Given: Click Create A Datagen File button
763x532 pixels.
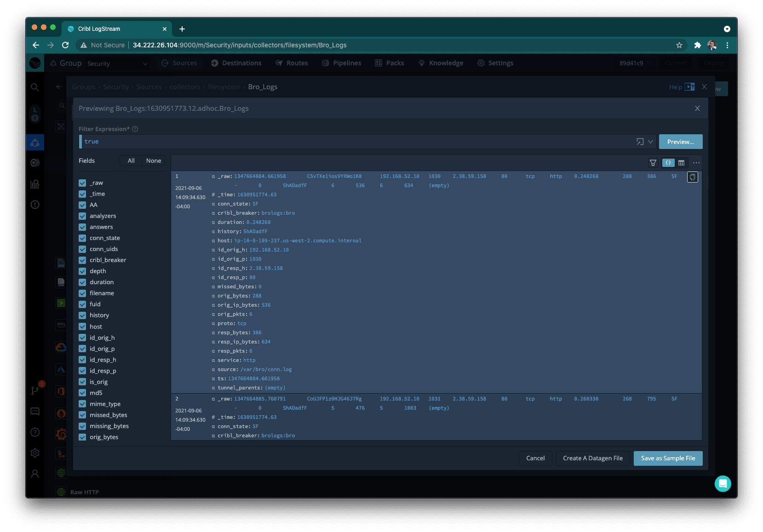Looking at the screenshot, I should click(x=592, y=458).
